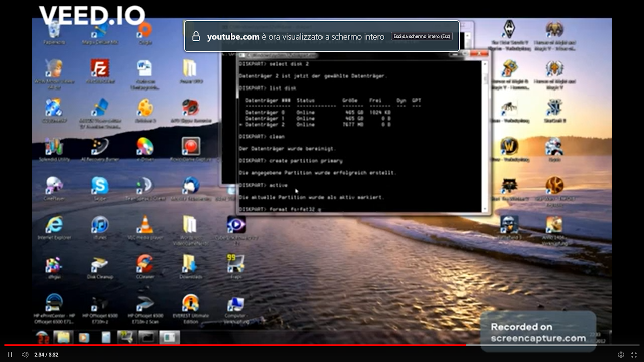The image size is (644, 362).
Task: Pause the video playback
Action: [10, 355]
